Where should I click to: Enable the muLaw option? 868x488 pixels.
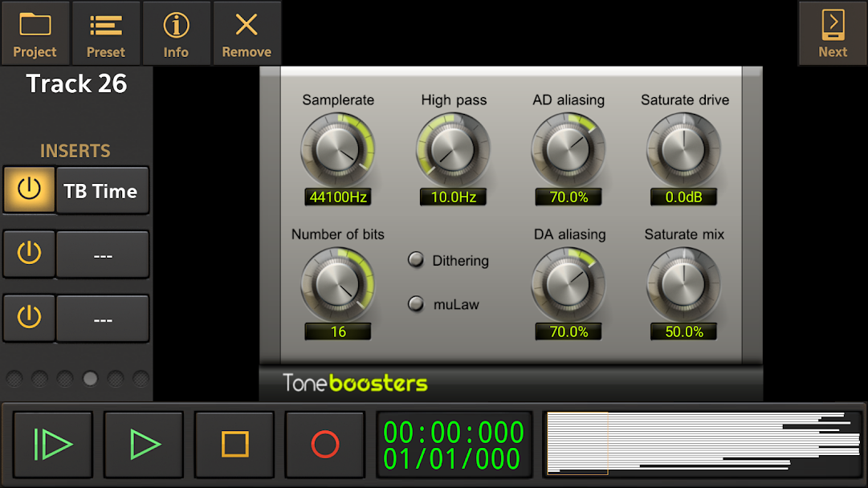pos(416,303)
